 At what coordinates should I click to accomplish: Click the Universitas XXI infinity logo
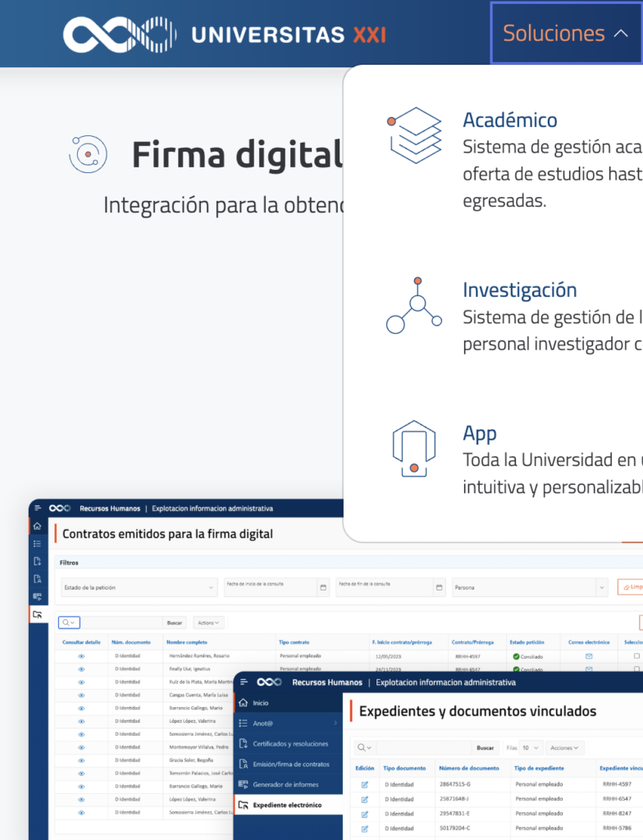click(x=120, y=34)
